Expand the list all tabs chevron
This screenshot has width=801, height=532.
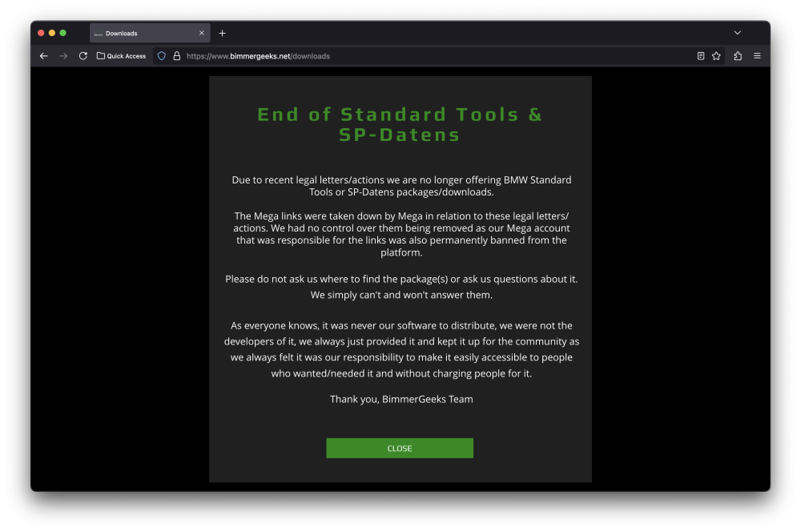pos(737,33)
